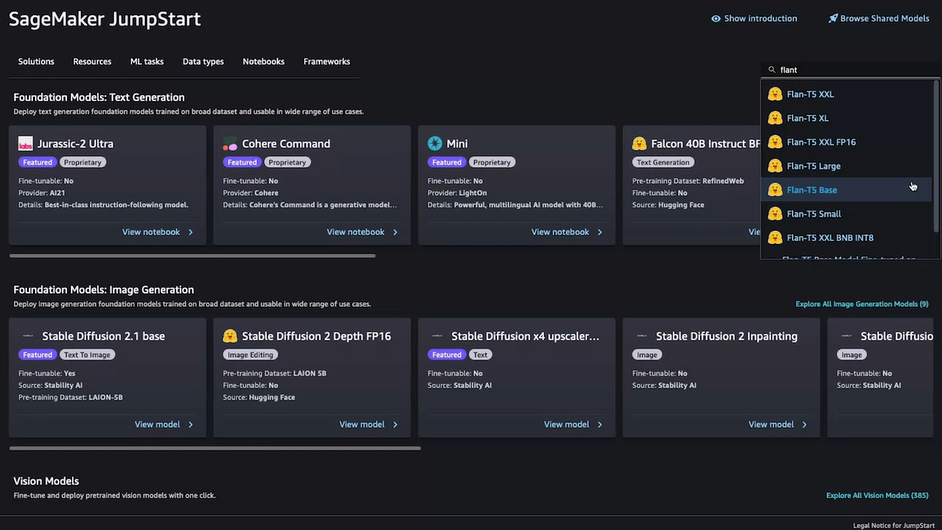Click Featured badge on Jurassic-2 Ultra
The image size is (942, 530).
[x=37, y=162]
